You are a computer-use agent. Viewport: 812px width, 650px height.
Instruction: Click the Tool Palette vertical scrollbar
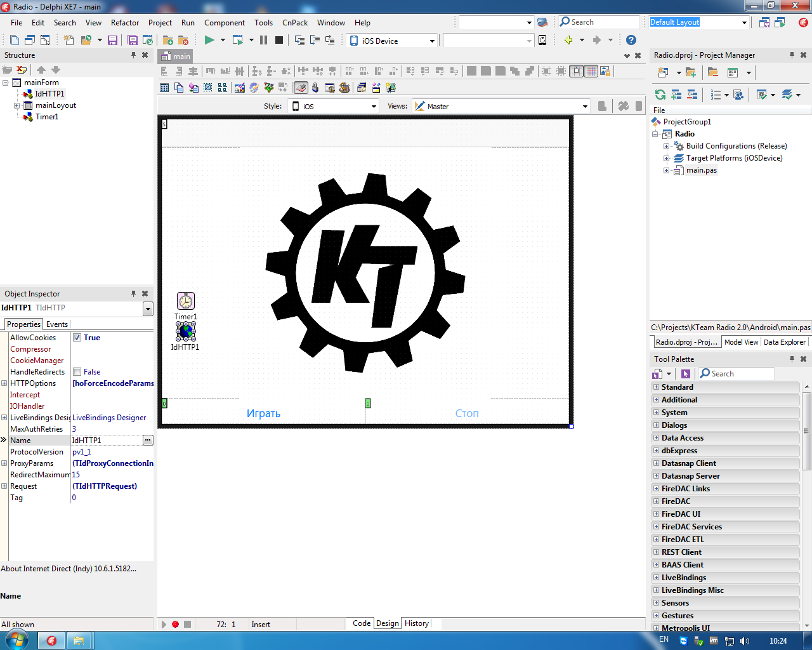[x=806, y=430]
